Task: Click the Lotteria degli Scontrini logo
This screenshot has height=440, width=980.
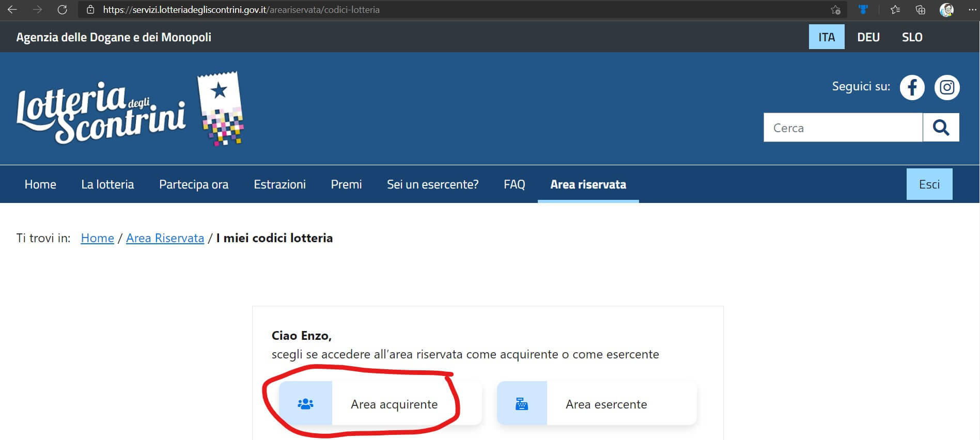Action: (129, 109)
